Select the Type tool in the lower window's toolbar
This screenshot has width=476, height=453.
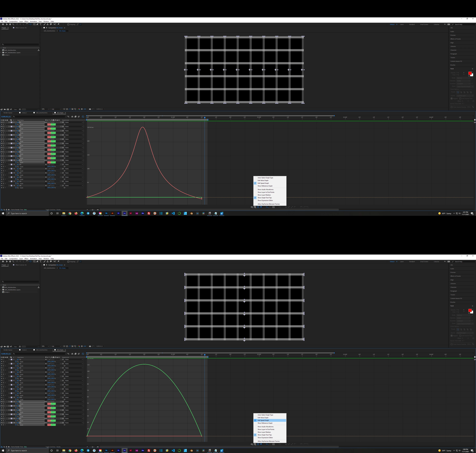(41, 261)
